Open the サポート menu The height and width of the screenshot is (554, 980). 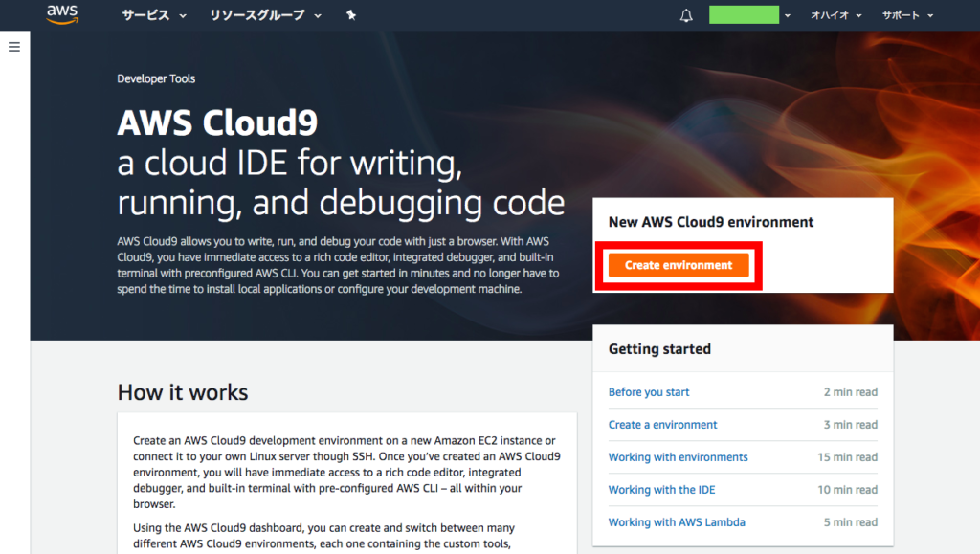point(907,15)
